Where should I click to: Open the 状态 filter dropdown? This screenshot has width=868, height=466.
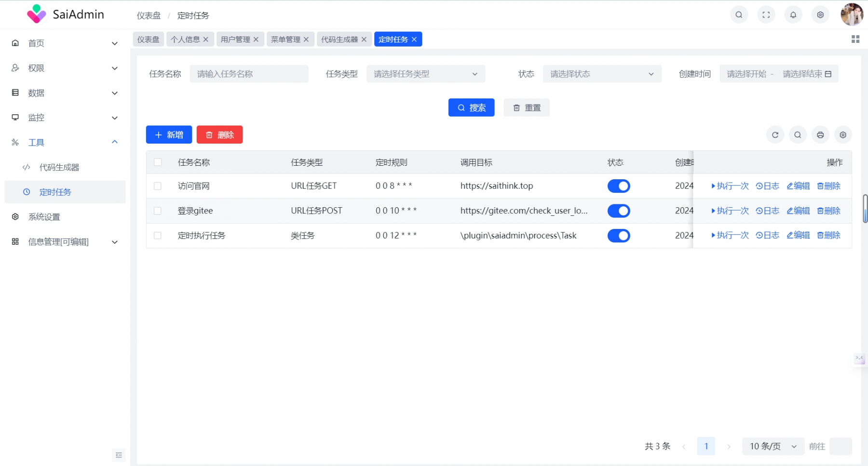pos(602,74)
